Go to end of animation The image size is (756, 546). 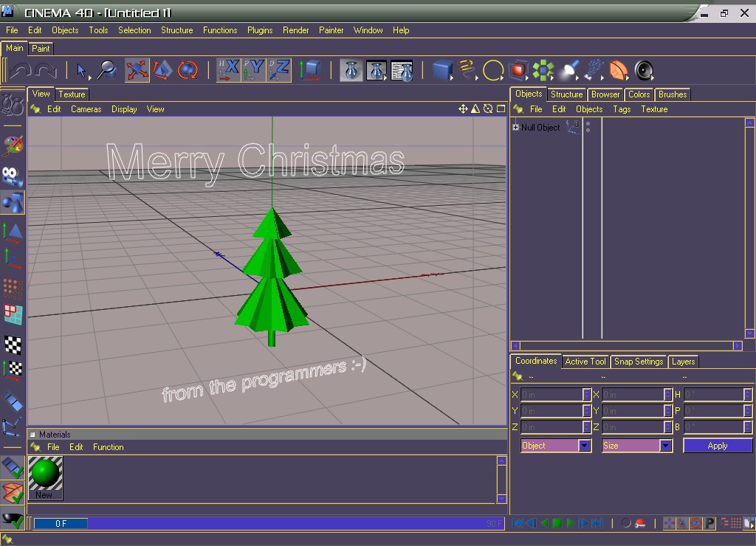[x=597, y=523]
